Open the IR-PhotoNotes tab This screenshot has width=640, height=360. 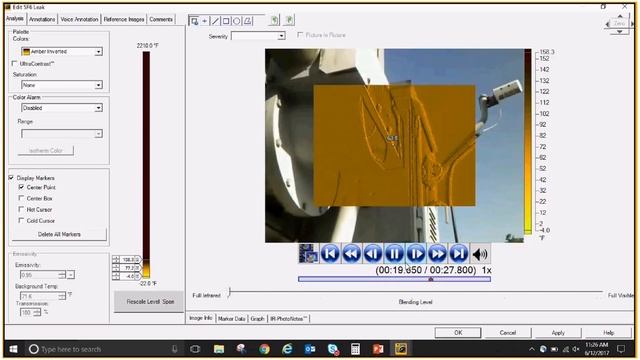[289, 319]
